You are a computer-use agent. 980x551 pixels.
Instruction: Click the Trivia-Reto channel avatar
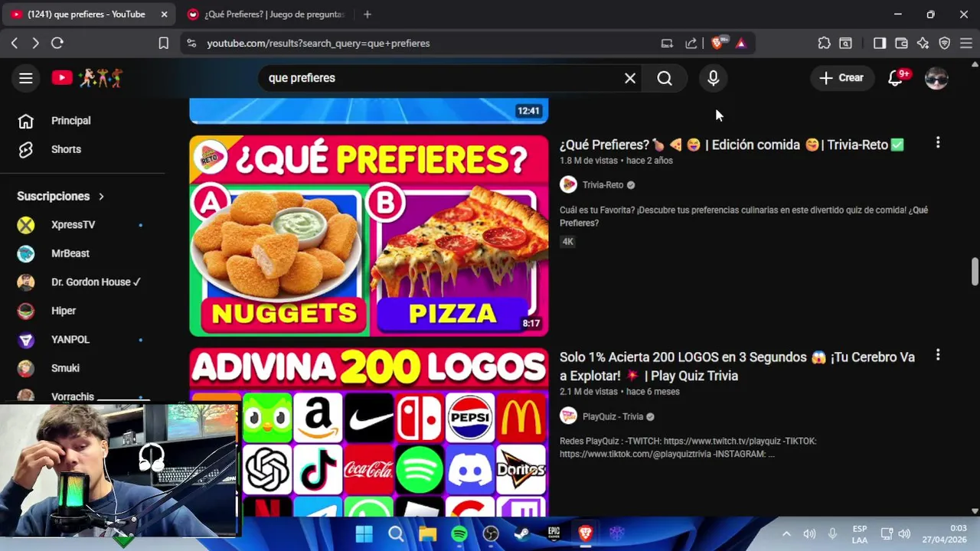point(568,185)
